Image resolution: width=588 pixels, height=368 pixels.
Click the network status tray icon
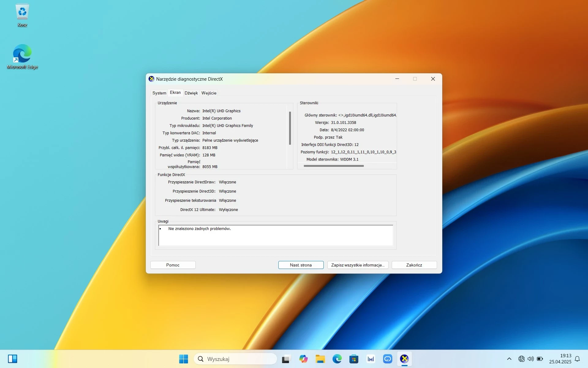(522, 359)
